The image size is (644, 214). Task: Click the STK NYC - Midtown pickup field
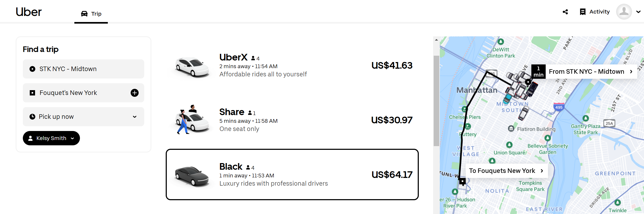83,69
